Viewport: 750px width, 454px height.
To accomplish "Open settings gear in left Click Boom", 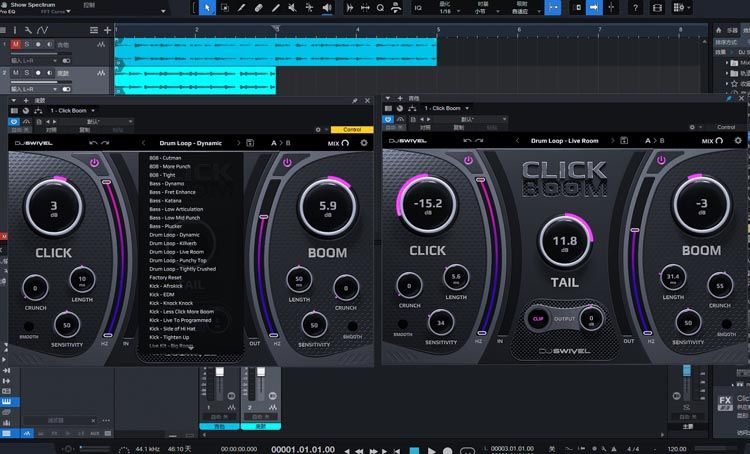I will coord(364,143).
